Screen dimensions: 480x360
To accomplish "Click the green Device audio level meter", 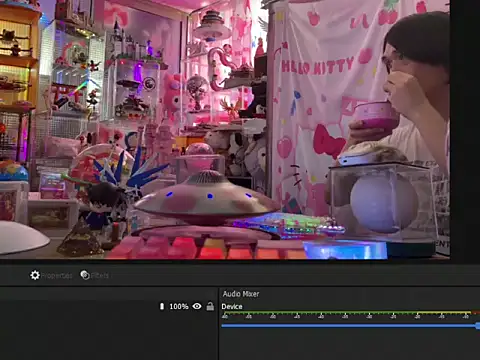I will [350, 313].
